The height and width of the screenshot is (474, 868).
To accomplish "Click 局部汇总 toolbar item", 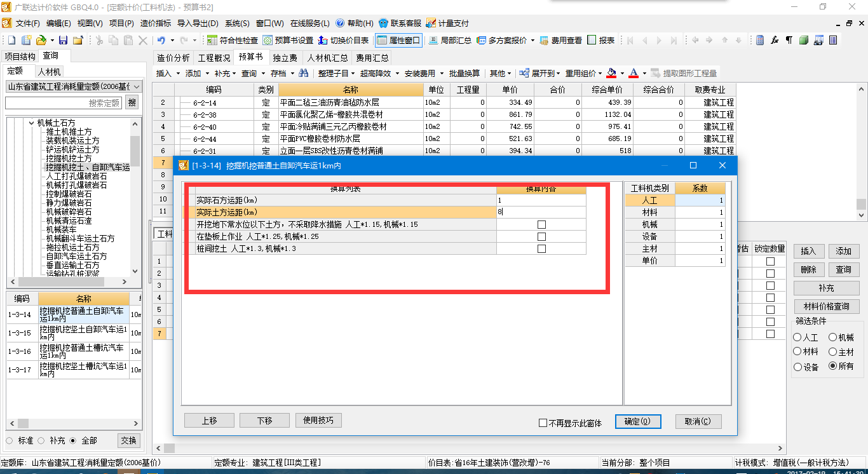I will pyautogui.click(x=450, y=40).
